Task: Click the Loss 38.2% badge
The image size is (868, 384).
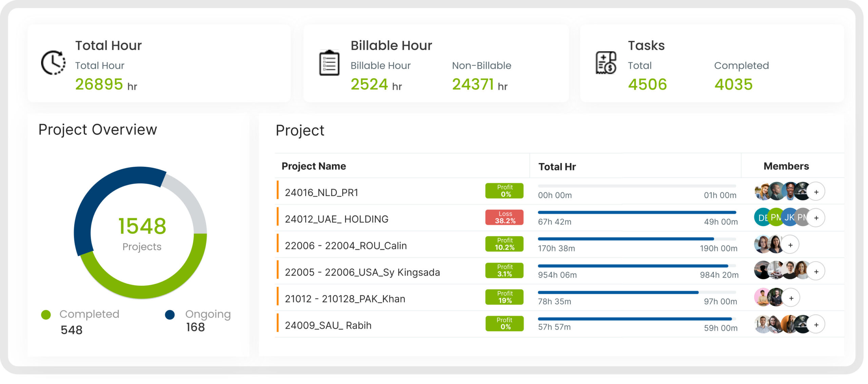Action: click(x=504, y=218)
